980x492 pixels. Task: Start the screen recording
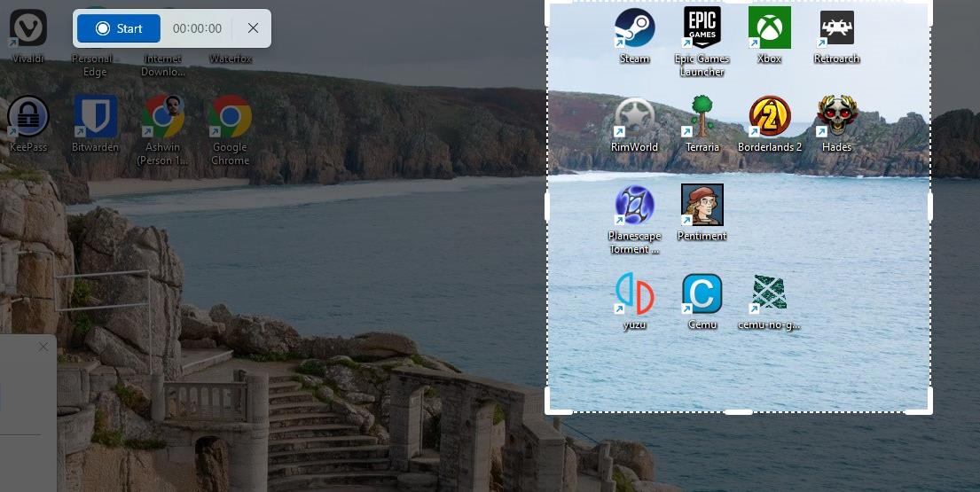119,28
